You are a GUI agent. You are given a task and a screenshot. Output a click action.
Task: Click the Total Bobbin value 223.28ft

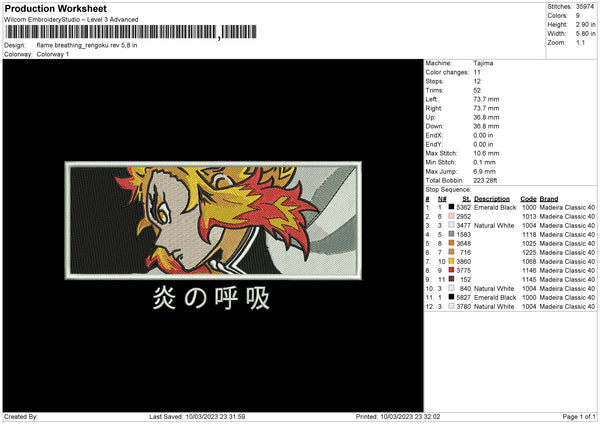tap(485, 180)
